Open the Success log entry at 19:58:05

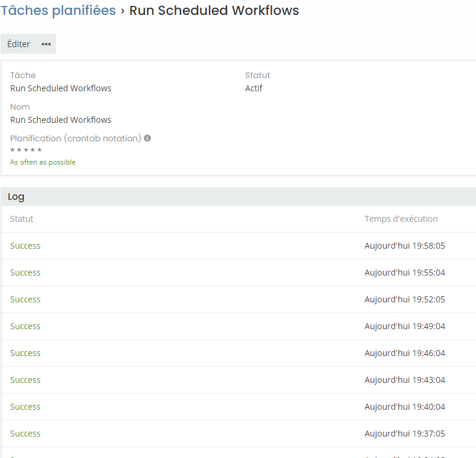tap(26, 246)
